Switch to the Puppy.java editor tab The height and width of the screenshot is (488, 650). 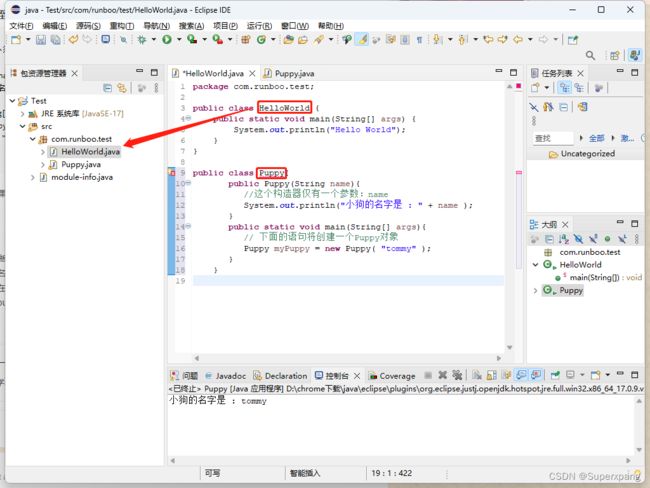point(289,73)
